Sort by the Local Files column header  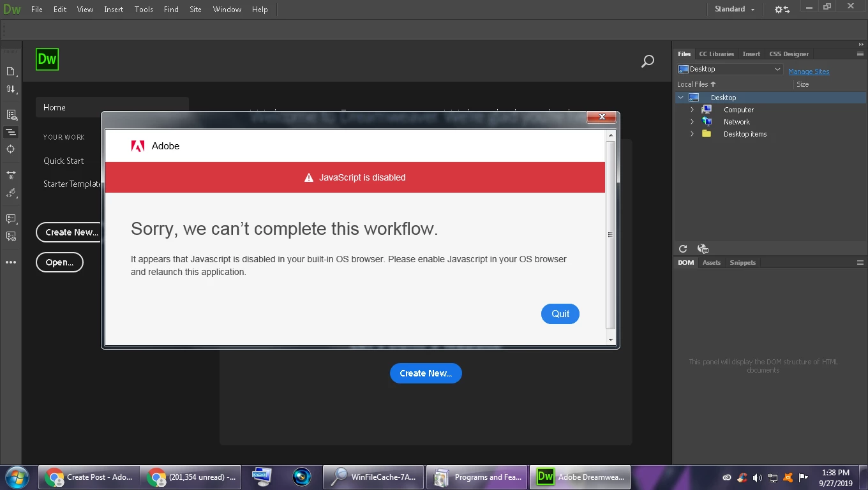click(696, 84)
